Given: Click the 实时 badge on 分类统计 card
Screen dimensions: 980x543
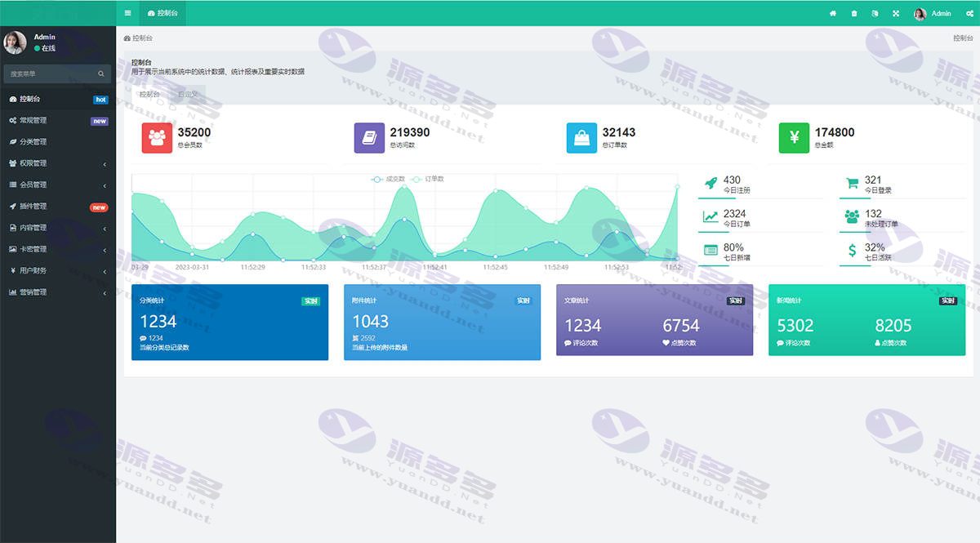Looking at the screenshot, I should tap(310, 300).
